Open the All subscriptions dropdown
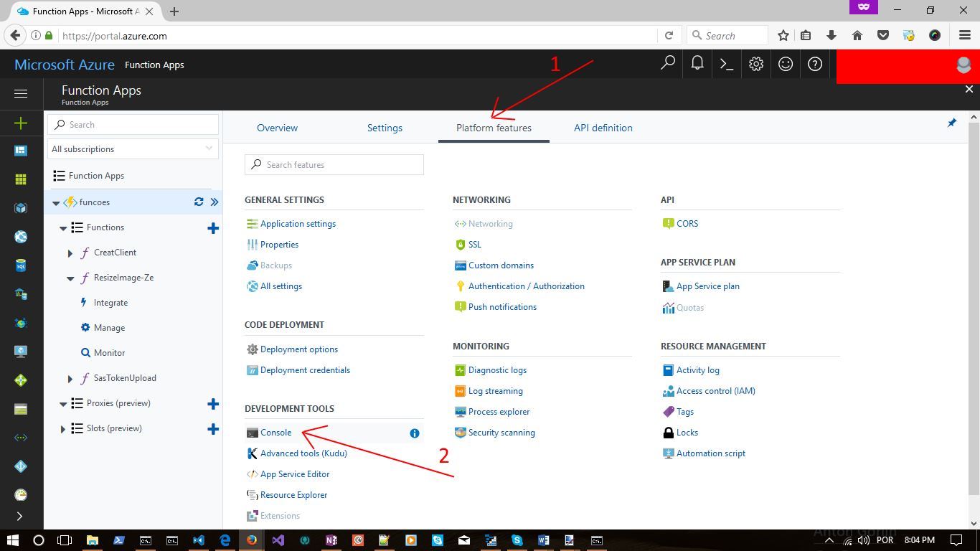The height and width of the screenshot is (551, 980). [x=133, y=149]
